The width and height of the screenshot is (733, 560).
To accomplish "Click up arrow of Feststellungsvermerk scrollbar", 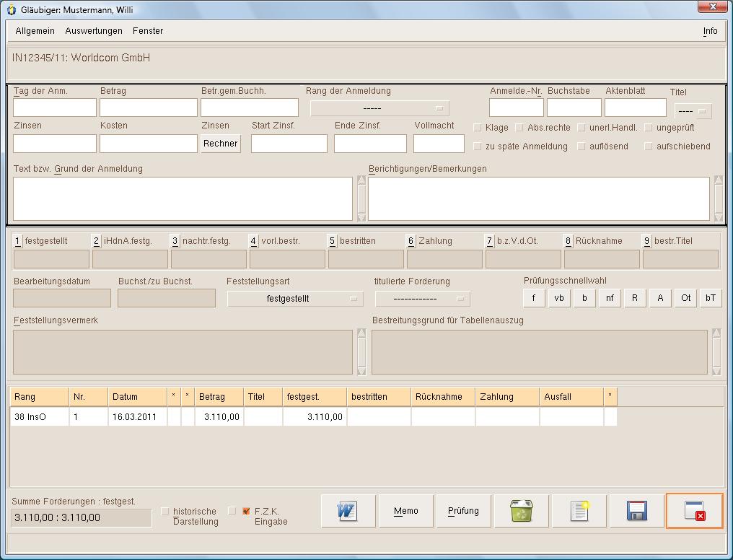I will point(361,333).
